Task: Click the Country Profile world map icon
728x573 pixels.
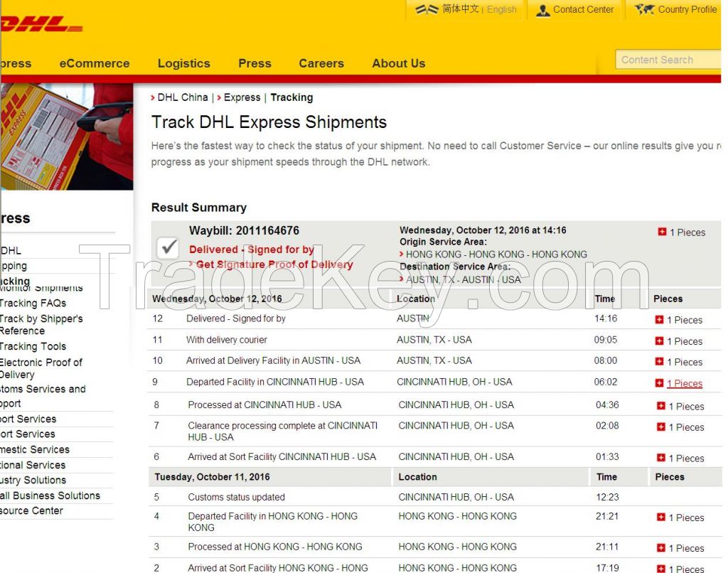Action: (x=644, y=9)
